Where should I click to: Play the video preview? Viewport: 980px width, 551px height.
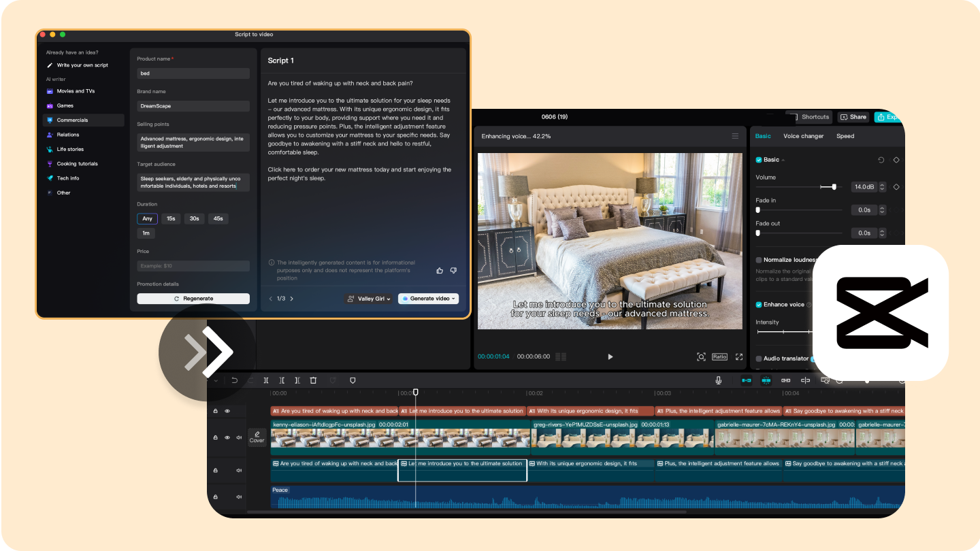pyautogui.click(x=610, y=356)
